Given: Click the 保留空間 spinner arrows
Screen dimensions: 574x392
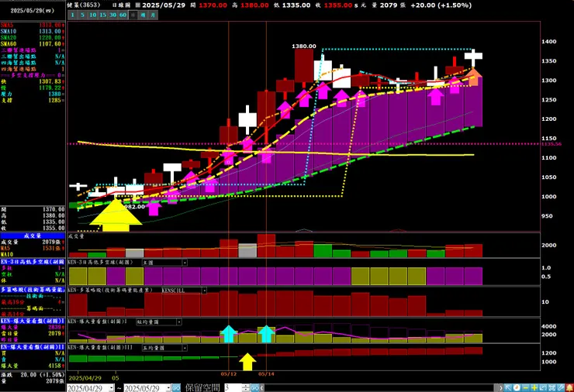Looking at the screenshot, I should coord(246,388).
